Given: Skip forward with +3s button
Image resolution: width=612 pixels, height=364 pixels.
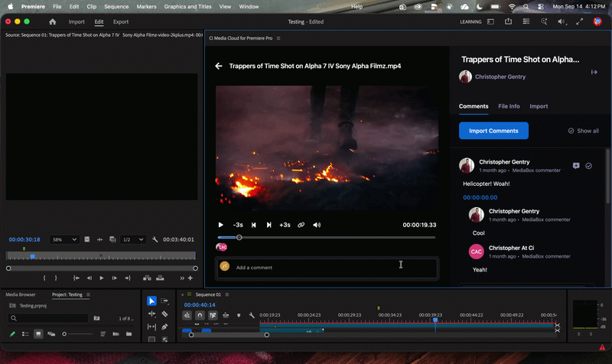Looking at the screenshot, I should pyautogui.click(x=285, y=225).
